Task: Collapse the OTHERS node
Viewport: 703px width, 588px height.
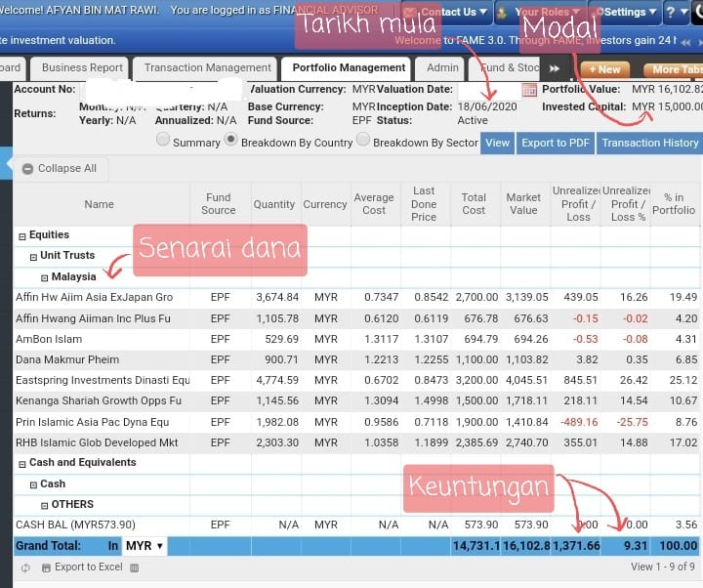Action: point(44,506)
